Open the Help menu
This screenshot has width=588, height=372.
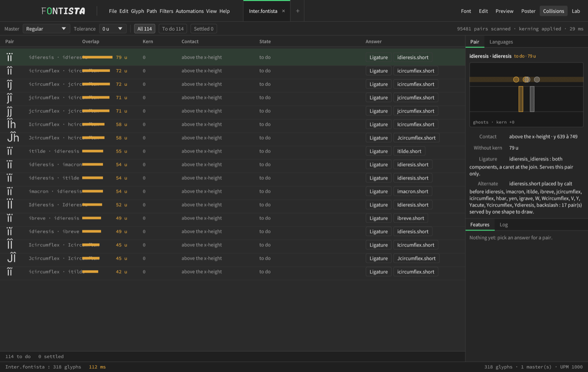(x=224, y=11)
